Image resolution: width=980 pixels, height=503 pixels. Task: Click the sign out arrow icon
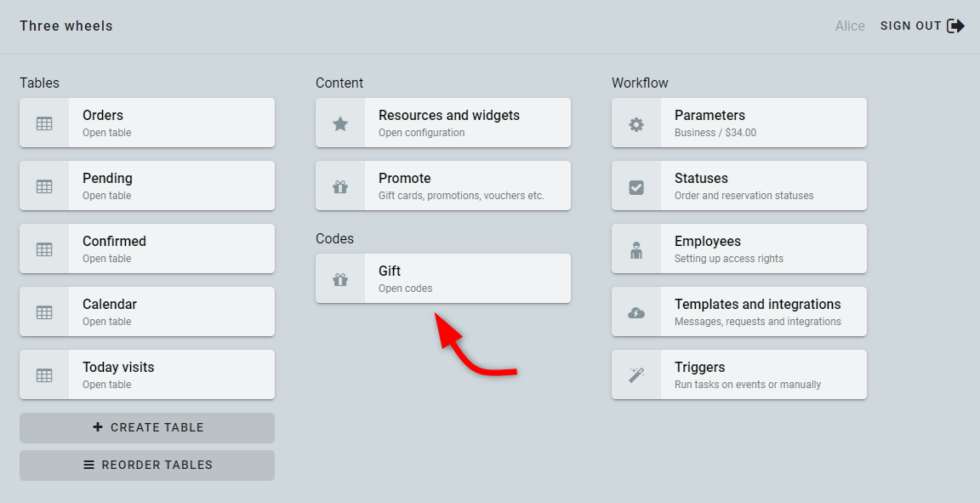[x=955, y=26]
